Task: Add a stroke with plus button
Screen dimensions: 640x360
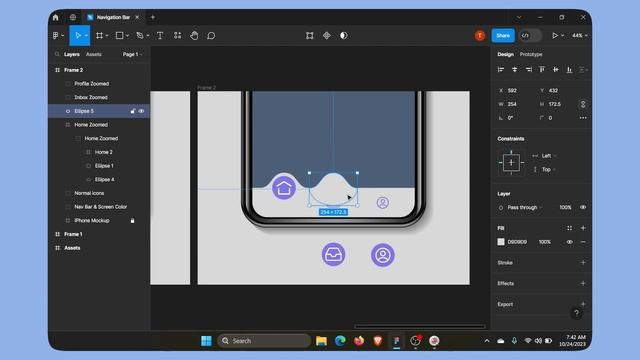Action: [x=583, y=263]
